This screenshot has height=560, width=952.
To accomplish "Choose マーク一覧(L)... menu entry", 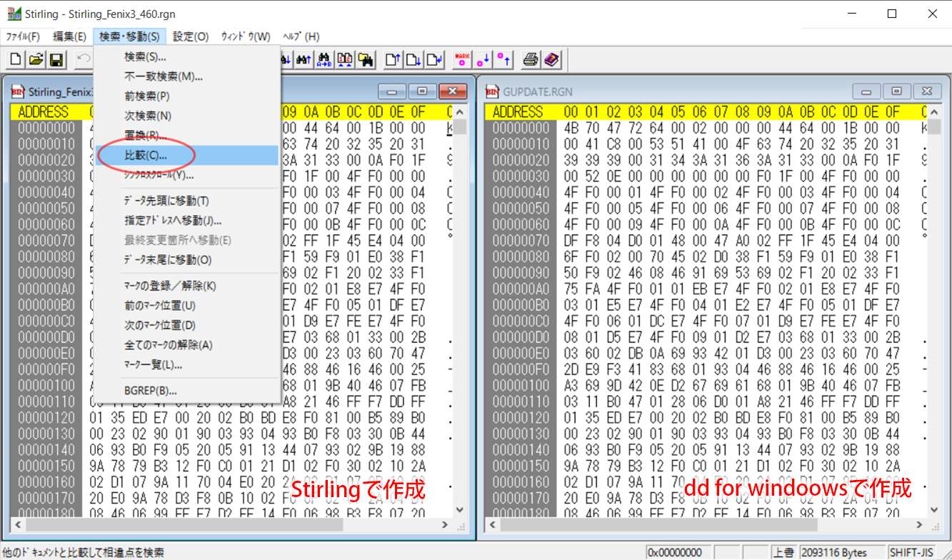I will pos(187,365).
